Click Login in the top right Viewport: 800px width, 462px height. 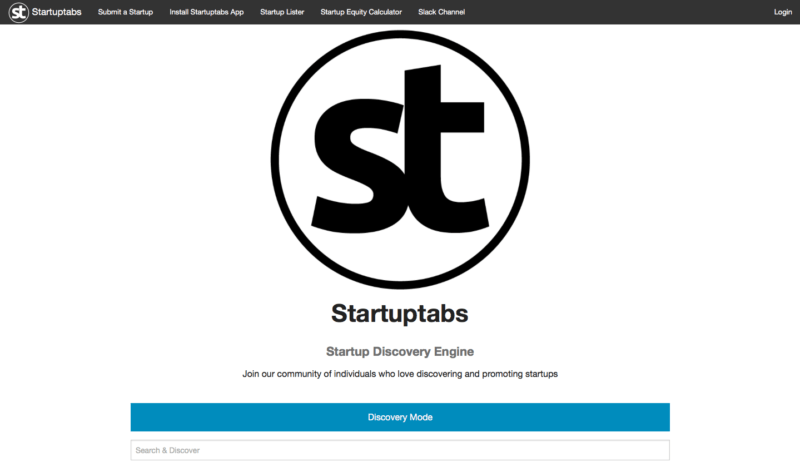(782, 12)
